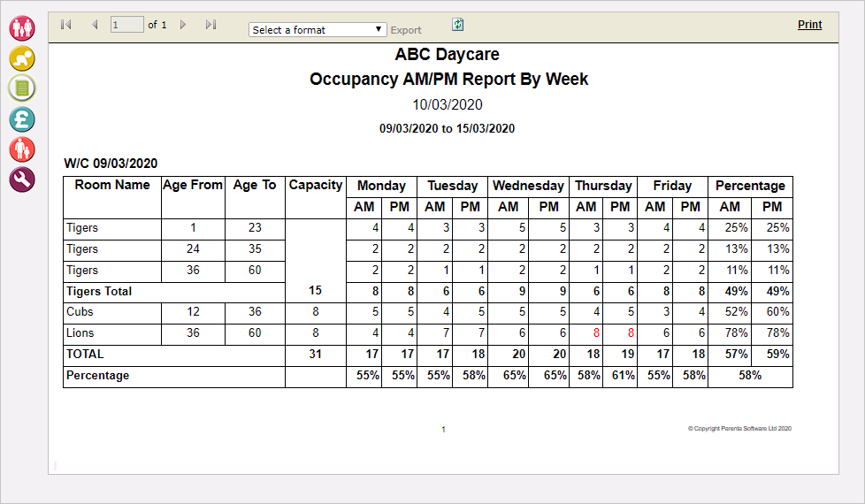Image resolution: width=865 pixels, height=504 pixels.
Task: Click the Tigers age to 23 cell
Action: [x=255, y=228]
